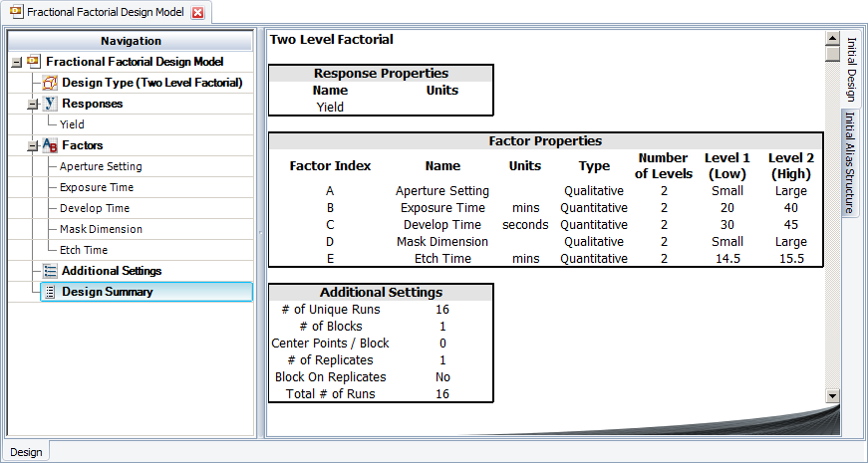The image size is (868, 463).
Task: Click the Design Type tree icon
Action: (x=50, y=83)
